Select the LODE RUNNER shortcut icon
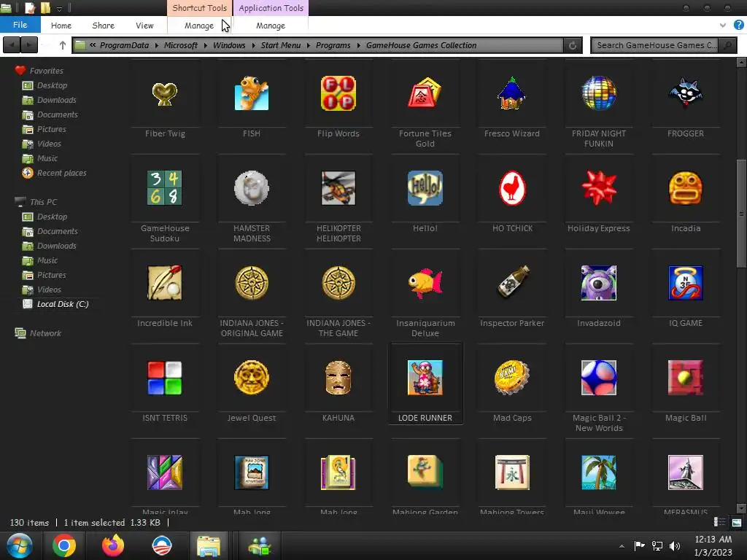The image size is (747, 560). 425,378
